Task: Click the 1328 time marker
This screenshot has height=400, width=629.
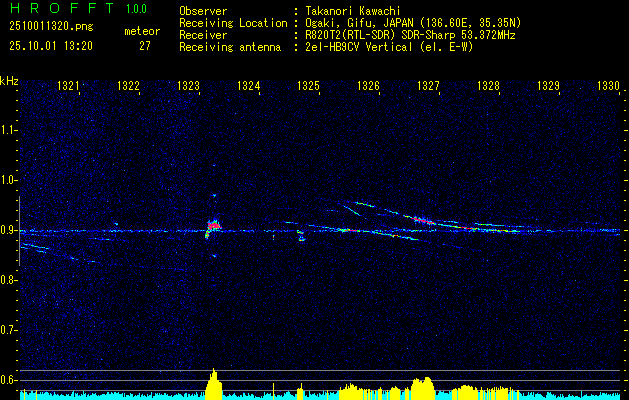Action: click(488, 86)
